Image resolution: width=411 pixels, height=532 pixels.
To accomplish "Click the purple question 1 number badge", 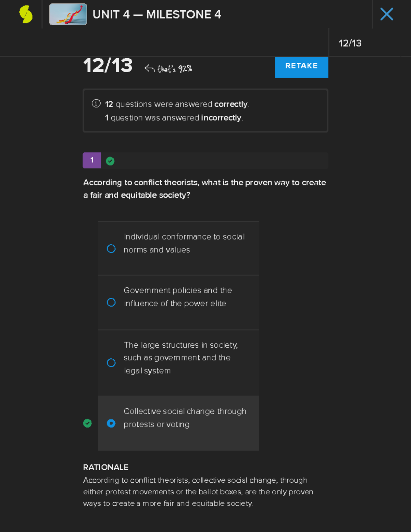I will pos(92,160).
